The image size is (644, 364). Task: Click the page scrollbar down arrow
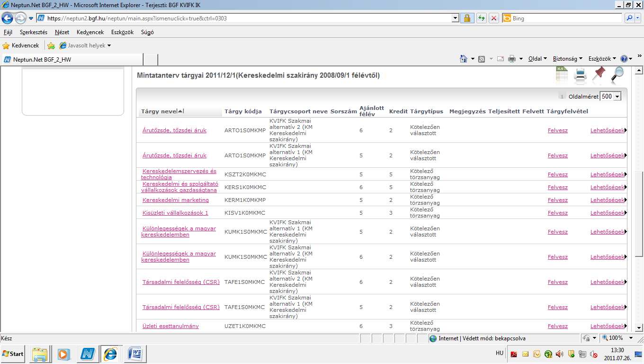[x=639, y=328]
